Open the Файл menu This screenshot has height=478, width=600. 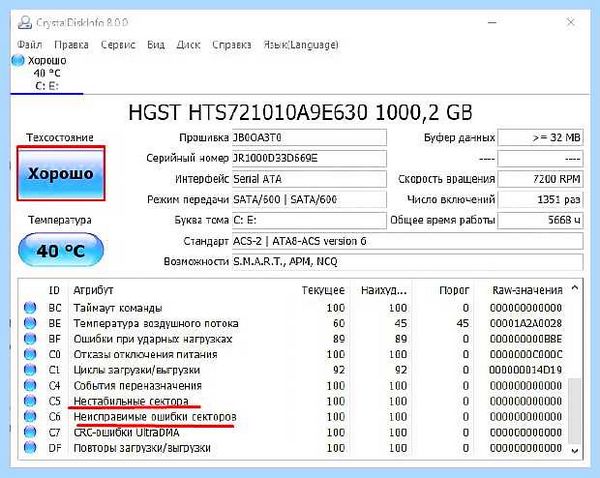tap(29, 45)
